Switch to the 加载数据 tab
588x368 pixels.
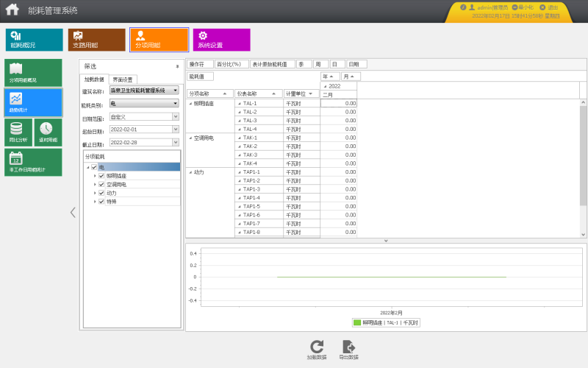[94, 79]
